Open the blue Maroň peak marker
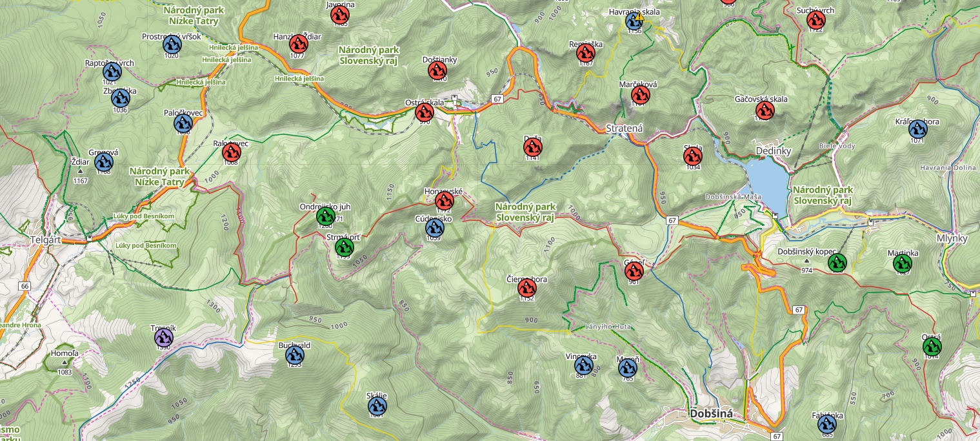The width and height of the screenshot is (980, 441). click(628, 368)
